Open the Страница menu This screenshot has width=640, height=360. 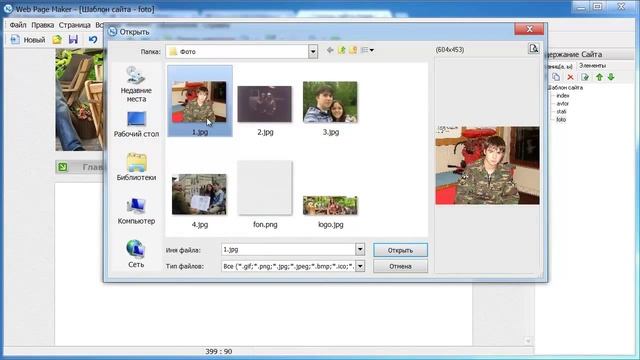[74, 25]
